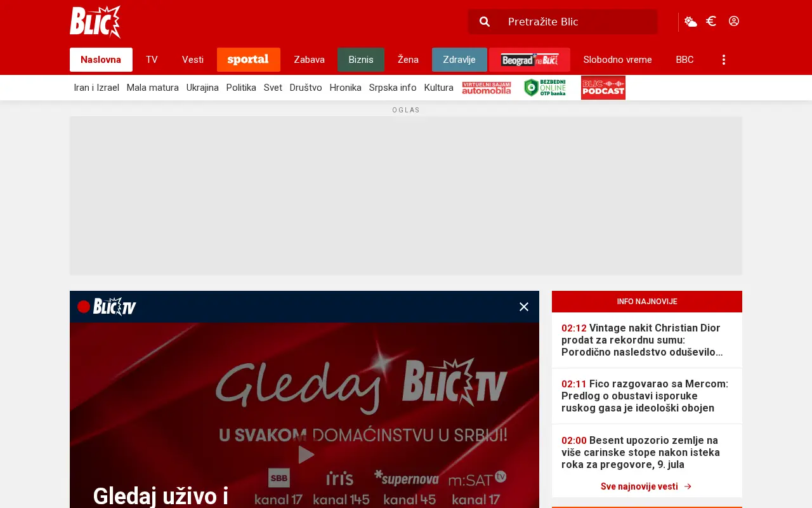Open the Srpska info link
Image resolution: width=812 pixels, height=508 pixels.
point(393,88)
